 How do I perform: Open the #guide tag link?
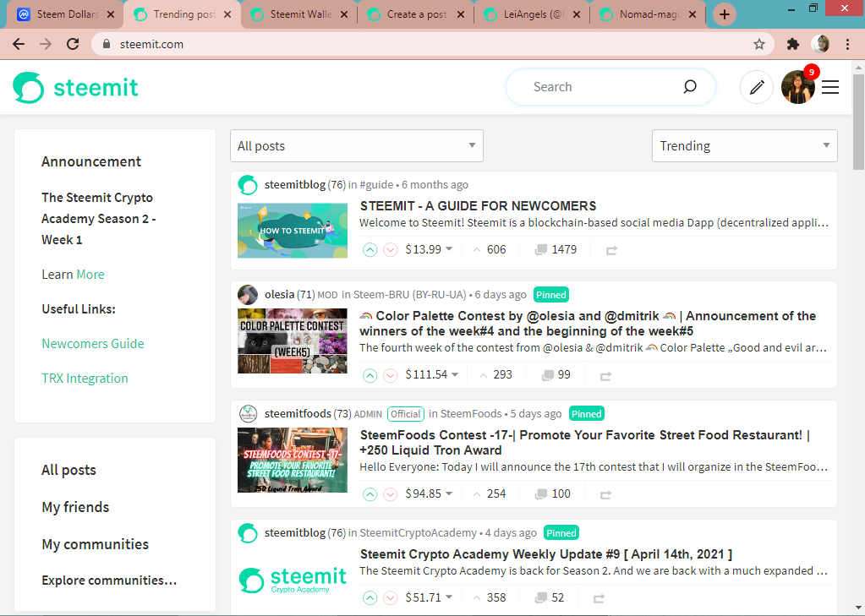coord(376,185)
